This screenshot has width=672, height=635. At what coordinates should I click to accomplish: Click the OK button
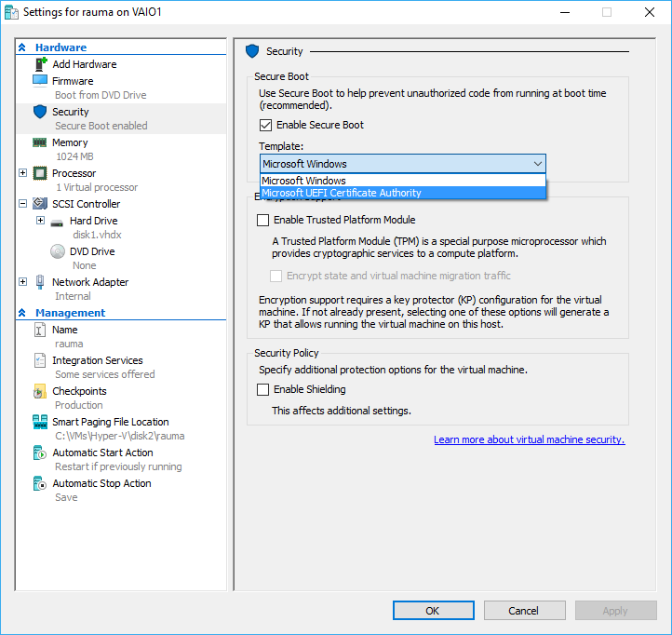(433, 611)
